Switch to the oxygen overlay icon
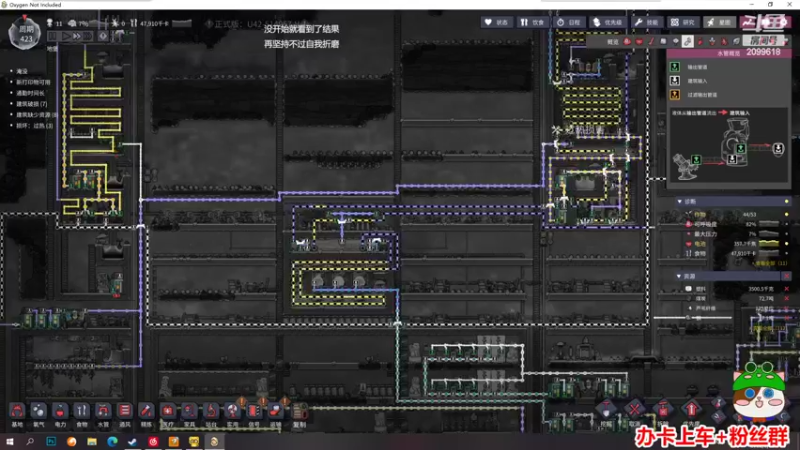 pos(627,42)
